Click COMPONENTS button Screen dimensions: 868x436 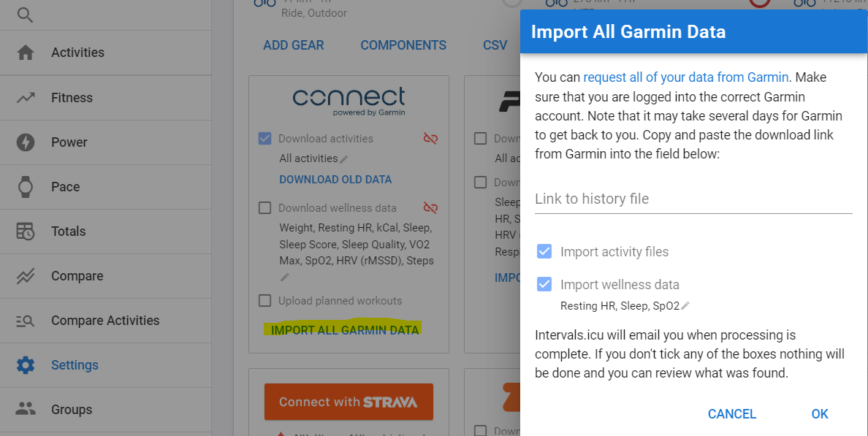coord(403,45)
